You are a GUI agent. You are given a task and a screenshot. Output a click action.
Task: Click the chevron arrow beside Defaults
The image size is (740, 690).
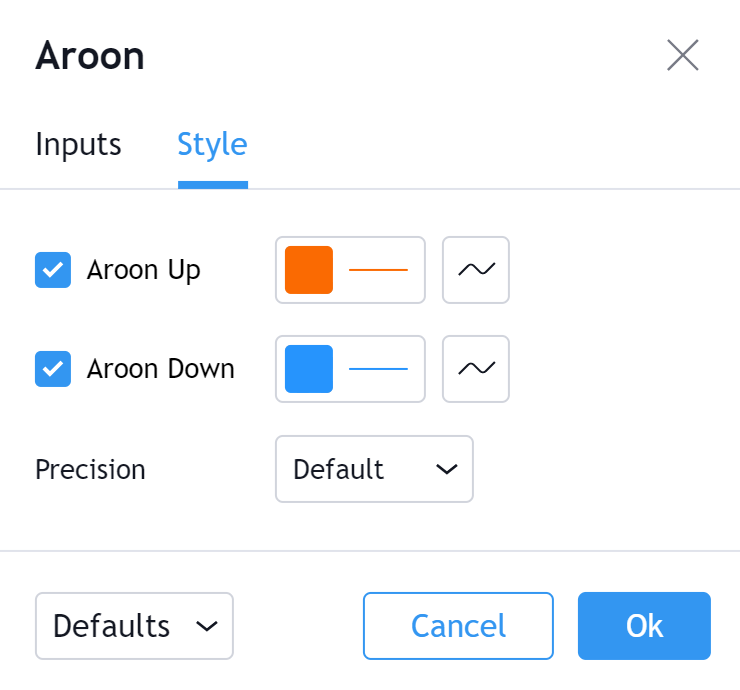[207, 626]
